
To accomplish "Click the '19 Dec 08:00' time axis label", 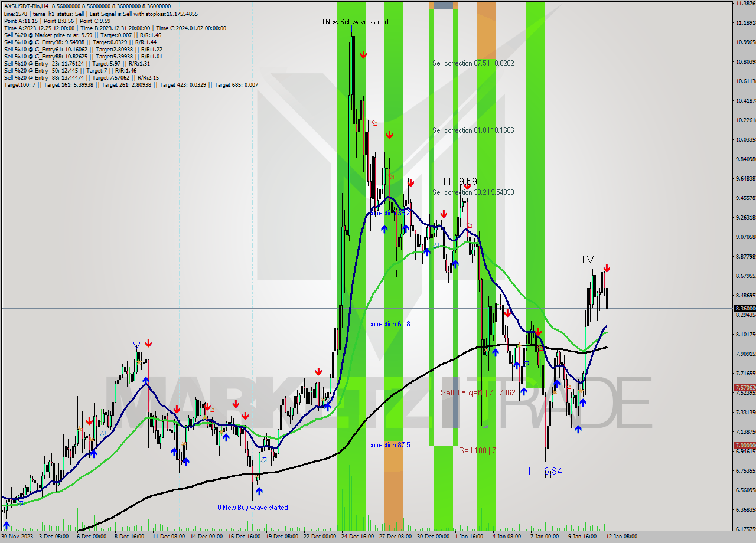I will [x=282, y=537].
